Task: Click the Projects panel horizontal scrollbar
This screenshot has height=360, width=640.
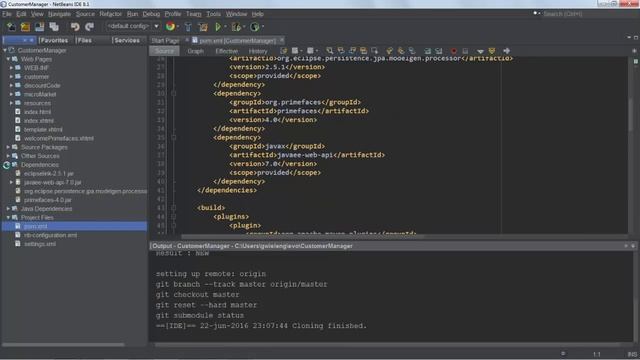Action: [63, 344]
